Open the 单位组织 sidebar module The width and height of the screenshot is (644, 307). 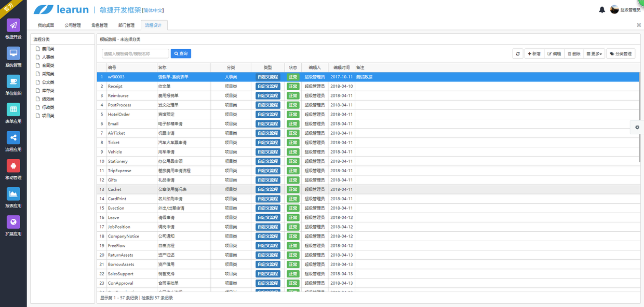(14, 85)
